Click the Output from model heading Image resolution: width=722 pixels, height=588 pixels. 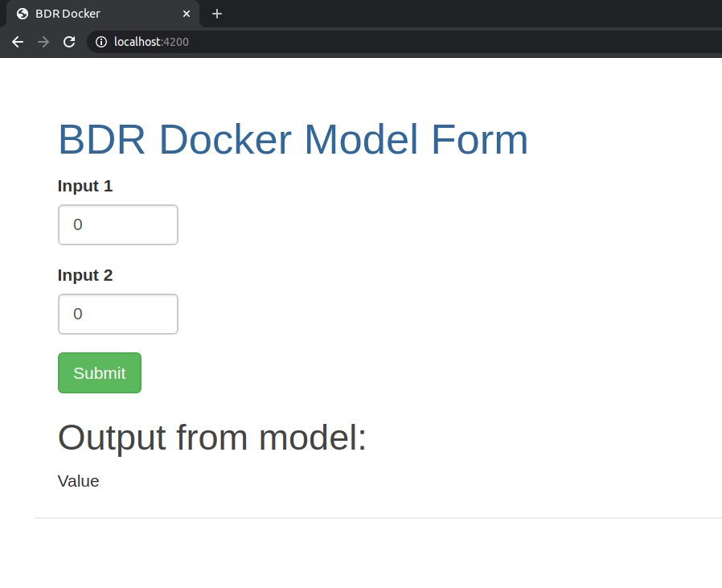pyautogui.click(x=212, y=438)
